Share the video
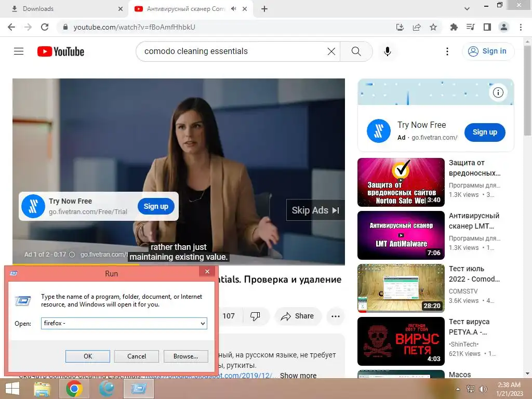 (298, 316)
